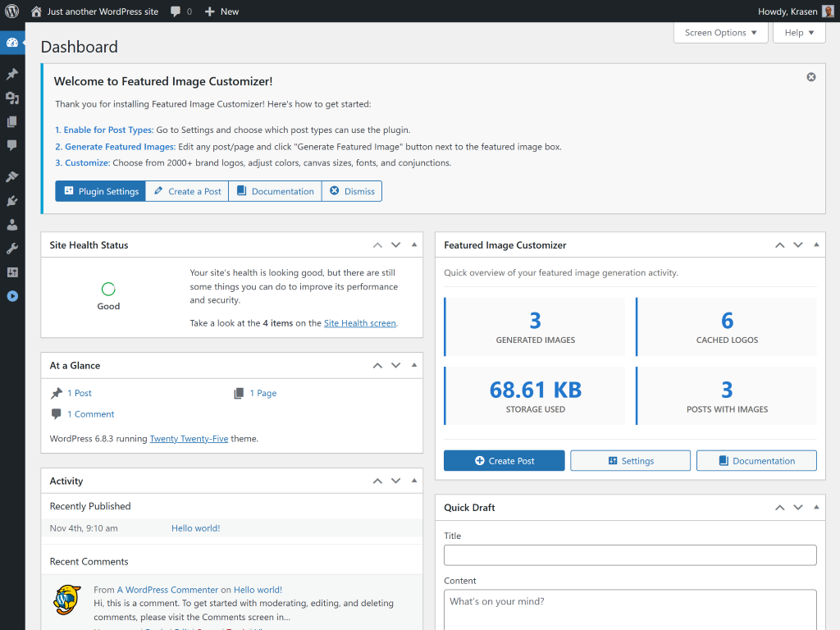Move At a Glance panel down
840x630 pixels.
click(x=395, y=366)
